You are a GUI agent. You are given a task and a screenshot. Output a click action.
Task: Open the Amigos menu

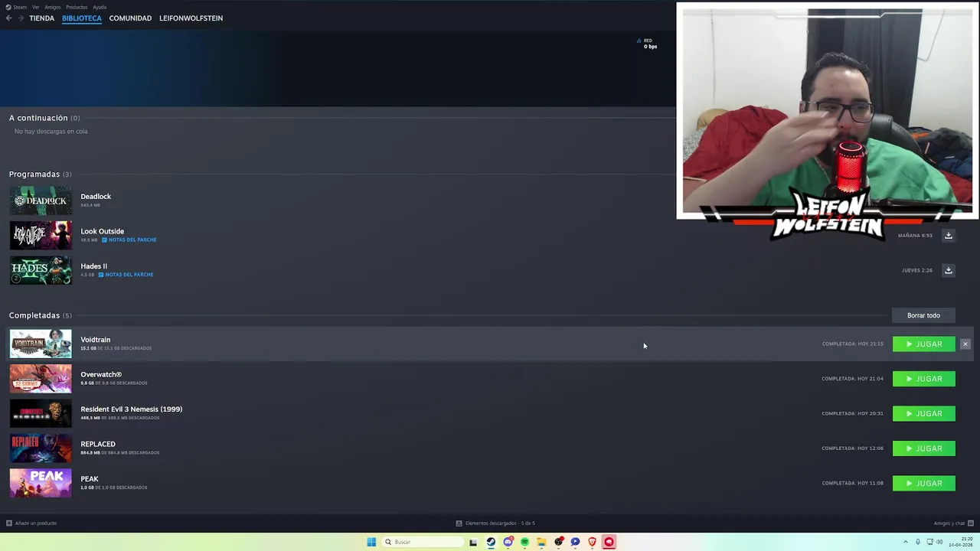[53, 7]
